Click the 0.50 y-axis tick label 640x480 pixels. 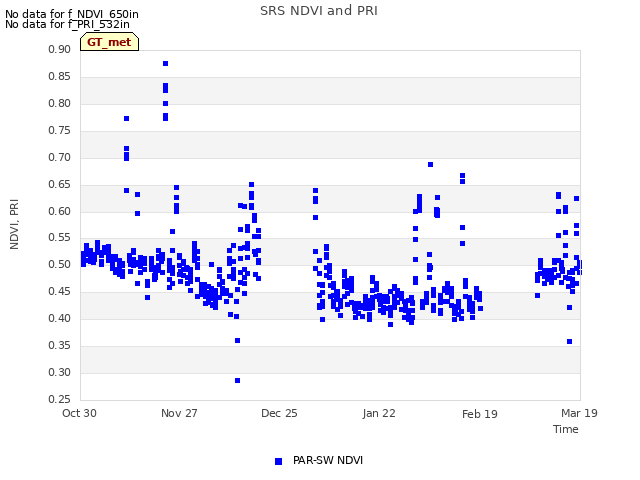click(59, 264)
